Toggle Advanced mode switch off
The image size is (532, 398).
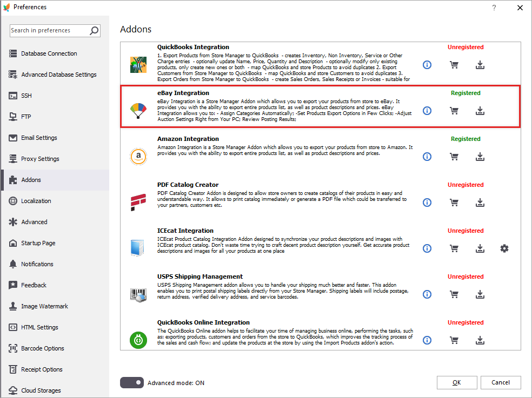tap(131, 383)
